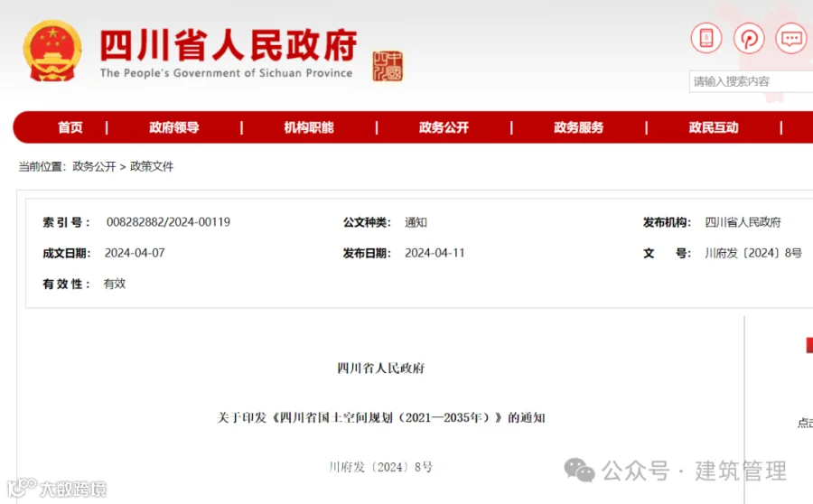Click the red icon on right edge
This screenshot has width=813, height=504.
809,345
